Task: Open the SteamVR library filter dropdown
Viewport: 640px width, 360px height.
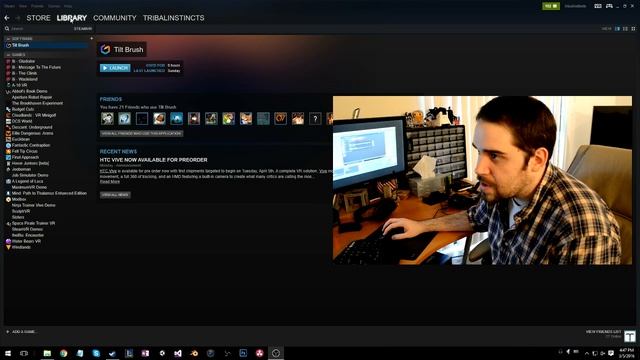Action: click(83, 29)
